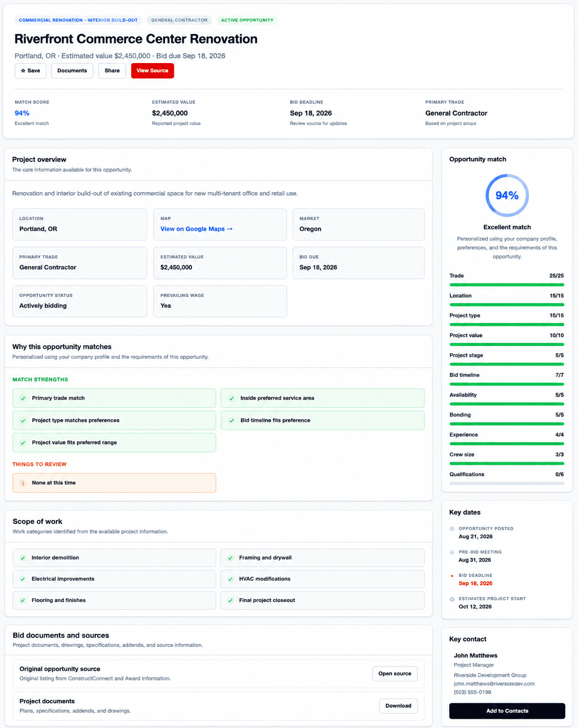Click the check icon beside Interior demolition

click(x=23, y=558)
